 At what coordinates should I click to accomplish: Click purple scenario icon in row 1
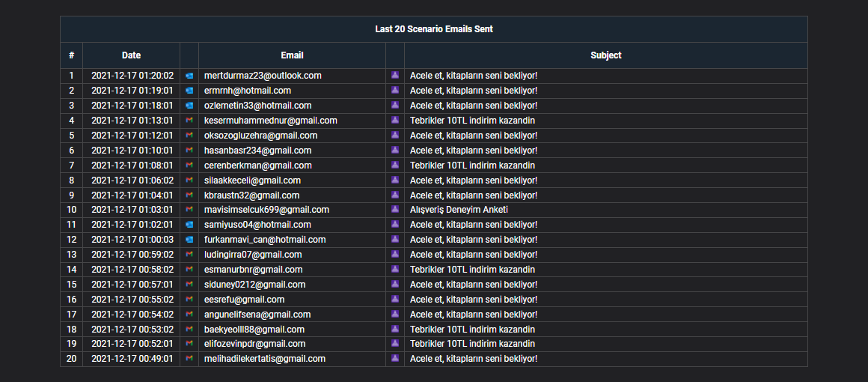click(394, 75)
